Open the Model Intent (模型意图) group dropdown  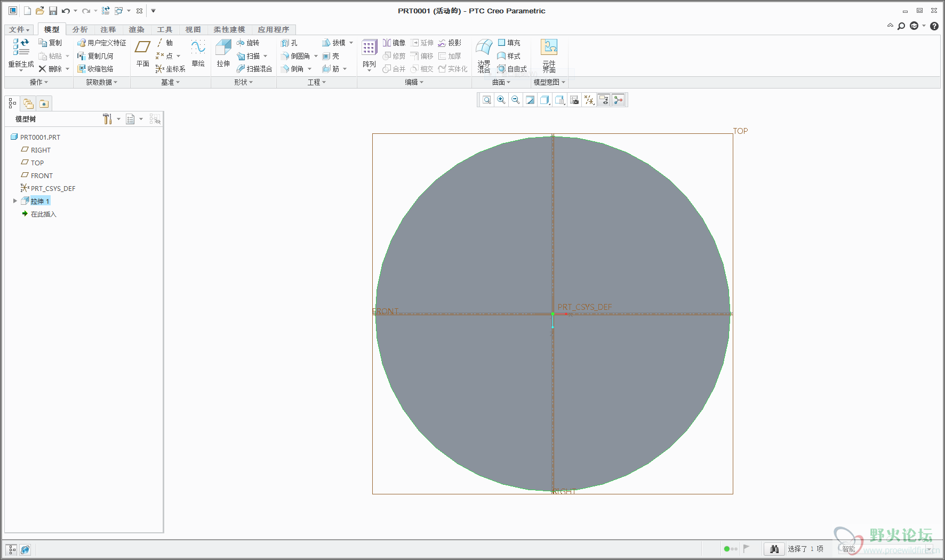[x=549, y=82]
